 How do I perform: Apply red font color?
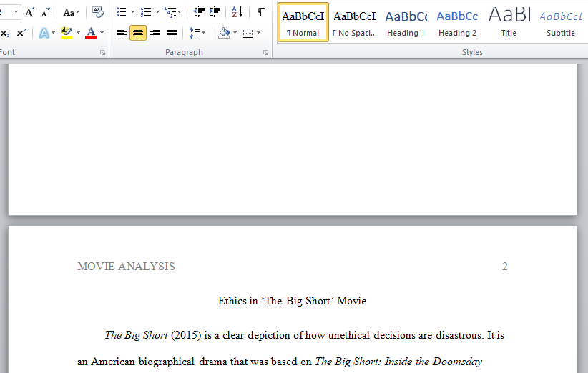[x=91, y=33]
